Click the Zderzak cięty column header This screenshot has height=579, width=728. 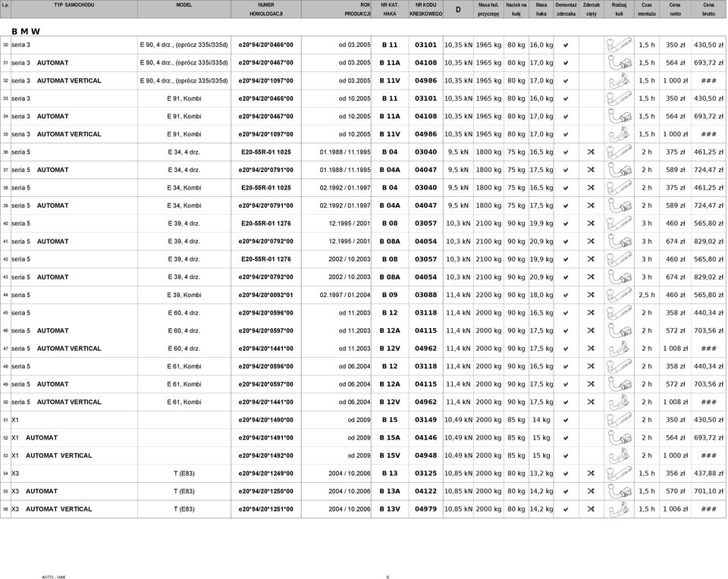(591, 9)
